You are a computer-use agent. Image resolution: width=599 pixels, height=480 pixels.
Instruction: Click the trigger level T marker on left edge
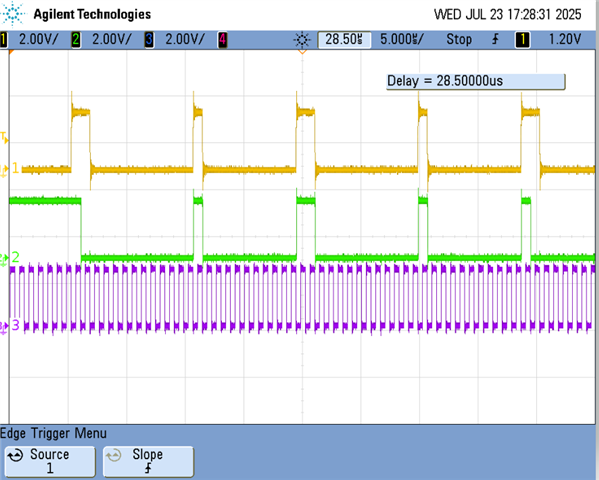(4, 138)
